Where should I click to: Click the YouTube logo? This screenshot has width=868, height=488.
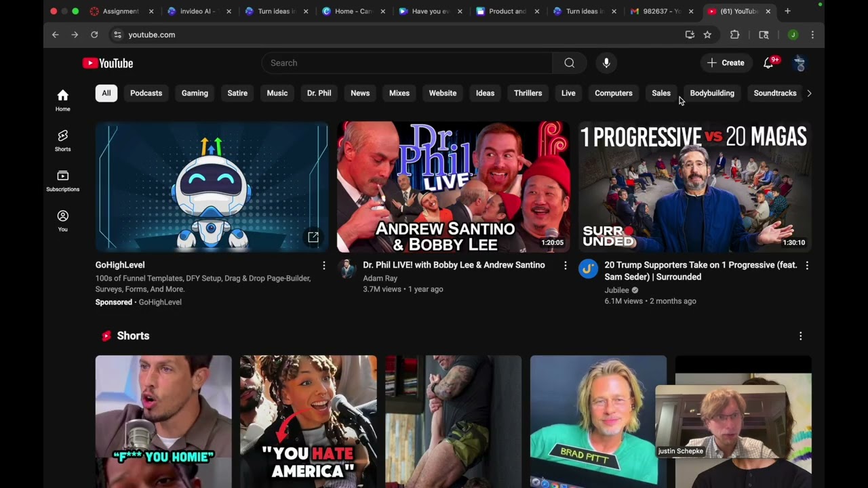108,63
